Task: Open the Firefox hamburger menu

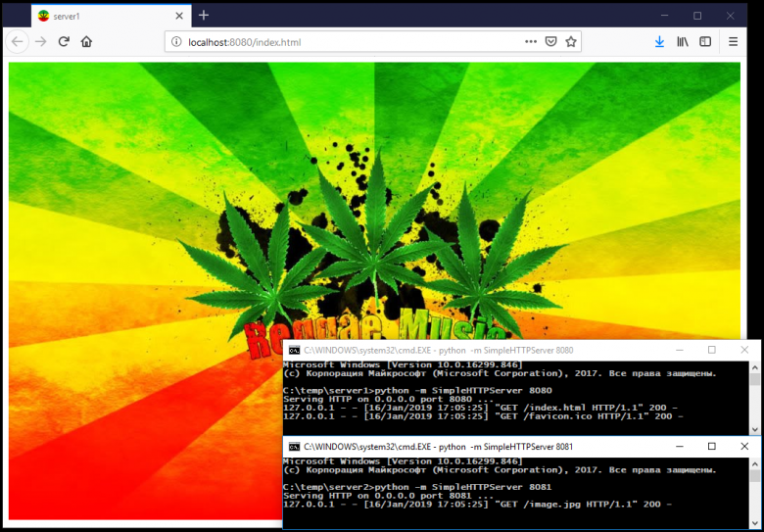Action: [733, 42]
